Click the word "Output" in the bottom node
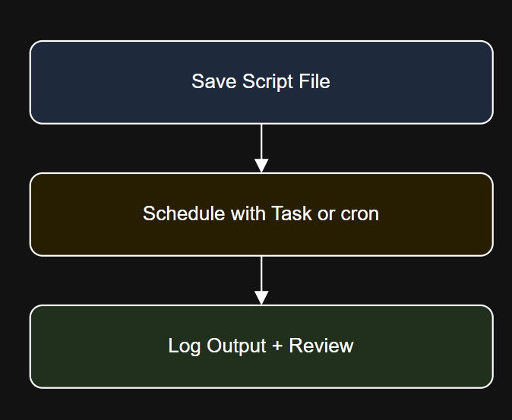Screen dimensions: 512x420 (x=236, y=346)
